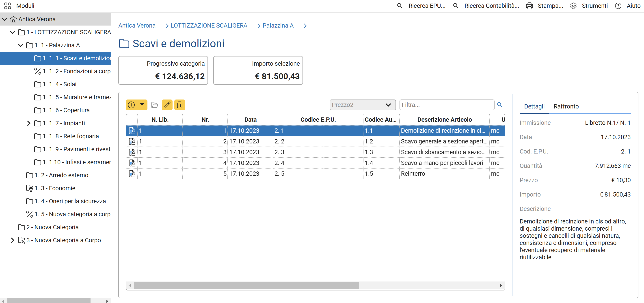
Task: Expand 3 - Nuova Categoria a Corpo
Action: pos(13,240)
